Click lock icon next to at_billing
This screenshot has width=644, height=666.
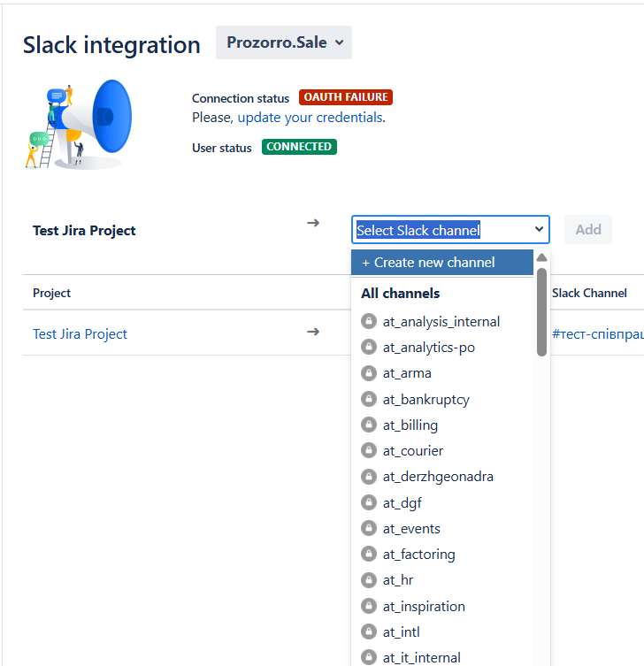[369, 425]
